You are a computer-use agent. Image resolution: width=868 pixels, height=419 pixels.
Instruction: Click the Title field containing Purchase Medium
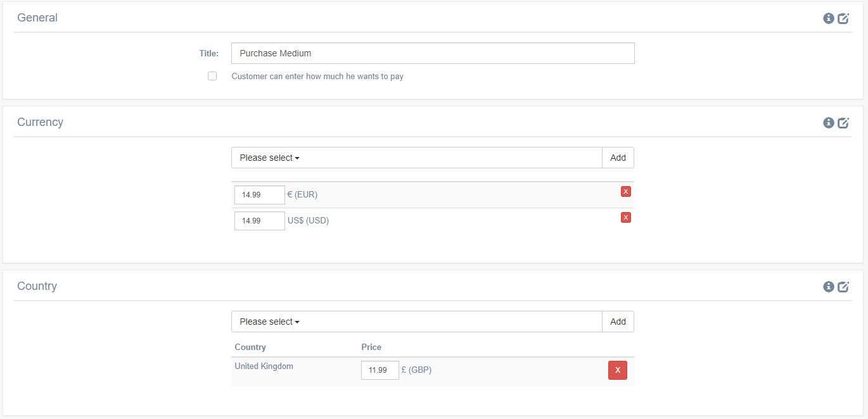pyautogui.click(x=433, y=53)
